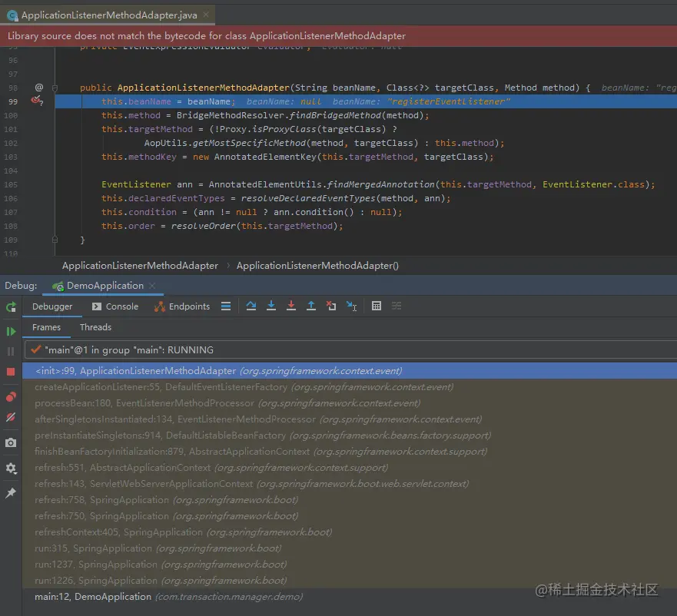
Task: Toggle the breakpoint on line 99
Action: pos(36,101)
